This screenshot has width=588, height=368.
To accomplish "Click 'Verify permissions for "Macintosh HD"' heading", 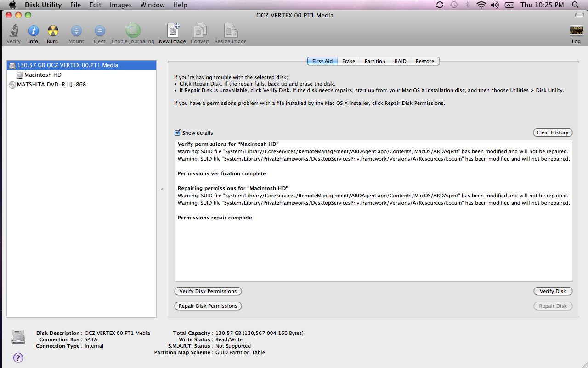I will tap(228, 144).
